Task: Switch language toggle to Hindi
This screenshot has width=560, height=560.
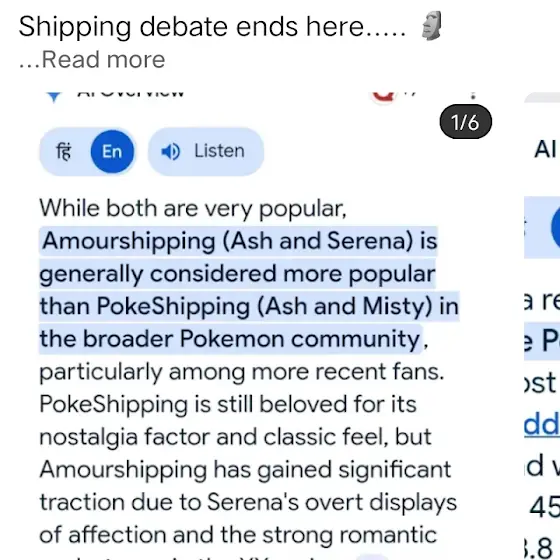Action: (x=64, y=151)
